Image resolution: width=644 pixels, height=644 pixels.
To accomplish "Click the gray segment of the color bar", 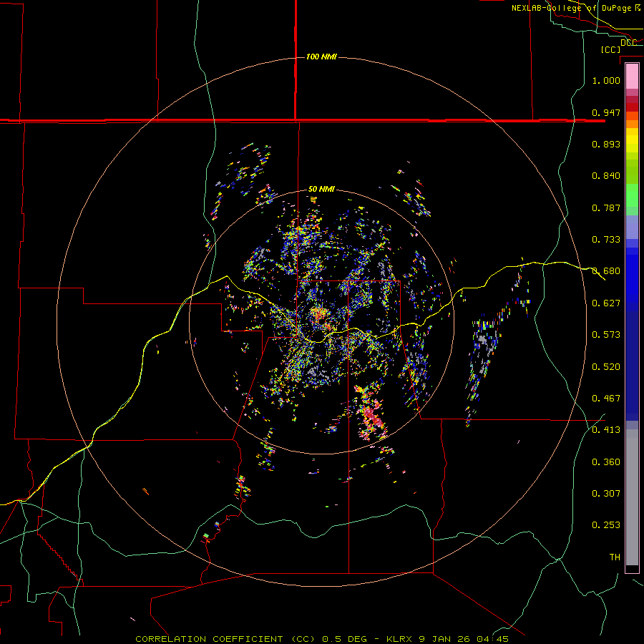I will 632,497.
